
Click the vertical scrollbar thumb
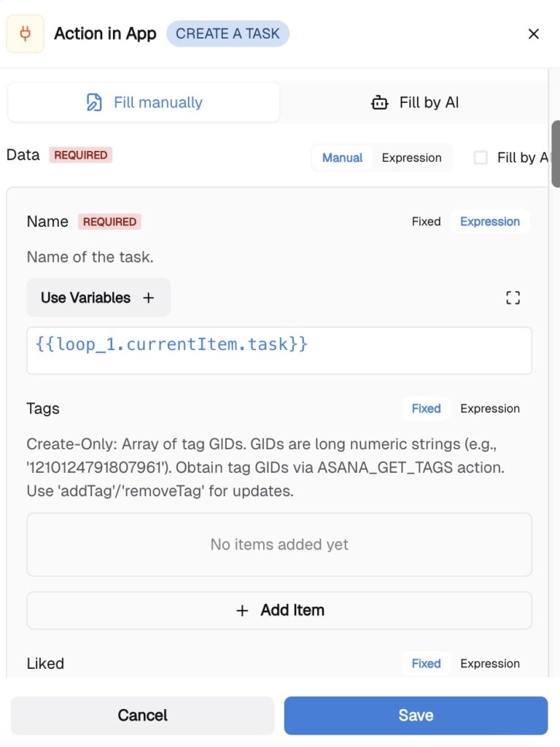pyautogui.click(x=556, y=153)
